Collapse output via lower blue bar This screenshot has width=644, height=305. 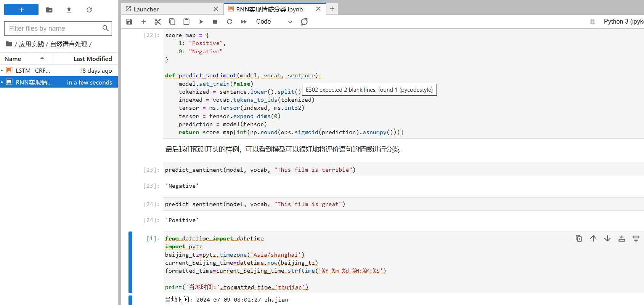coord(130,300)
